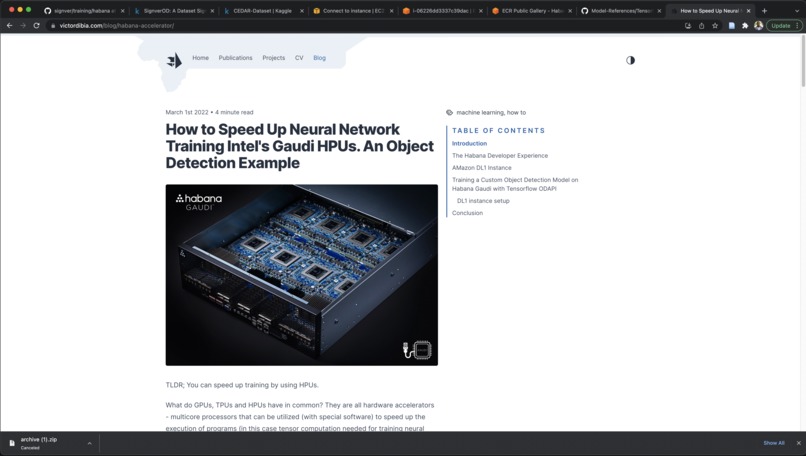
Task: Go forward in browser history
Action: point(23,25)
